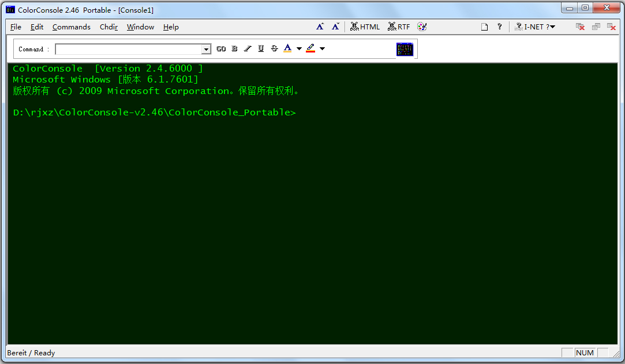Click the ColorConsole Version 2.4.6000 line

click(107, 69)
